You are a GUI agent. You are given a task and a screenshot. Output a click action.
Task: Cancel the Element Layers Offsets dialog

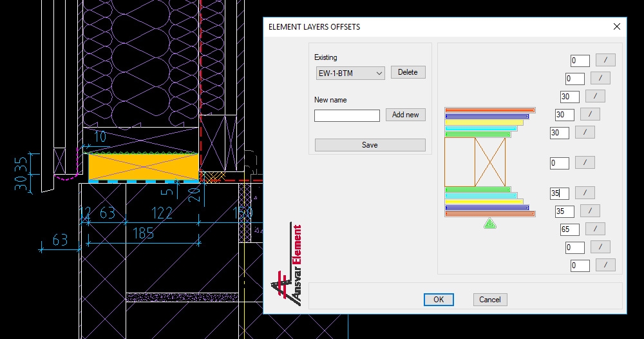pyautogui.click(x=490, y=300)
